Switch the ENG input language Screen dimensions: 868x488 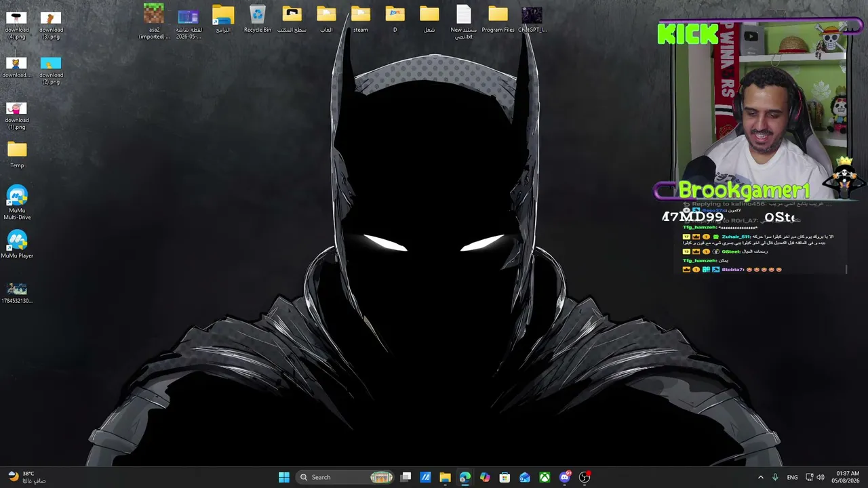click(x=792, y=477)
